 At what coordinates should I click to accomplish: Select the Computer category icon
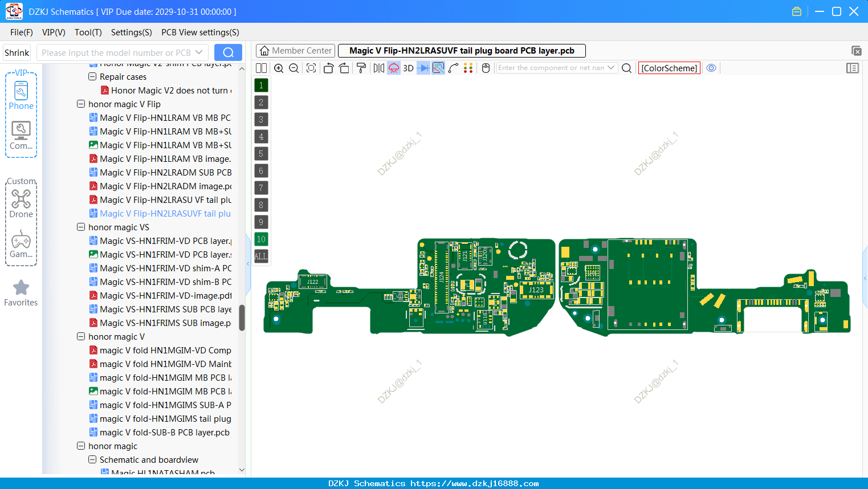pyautogui.click(x=21, y=136)
